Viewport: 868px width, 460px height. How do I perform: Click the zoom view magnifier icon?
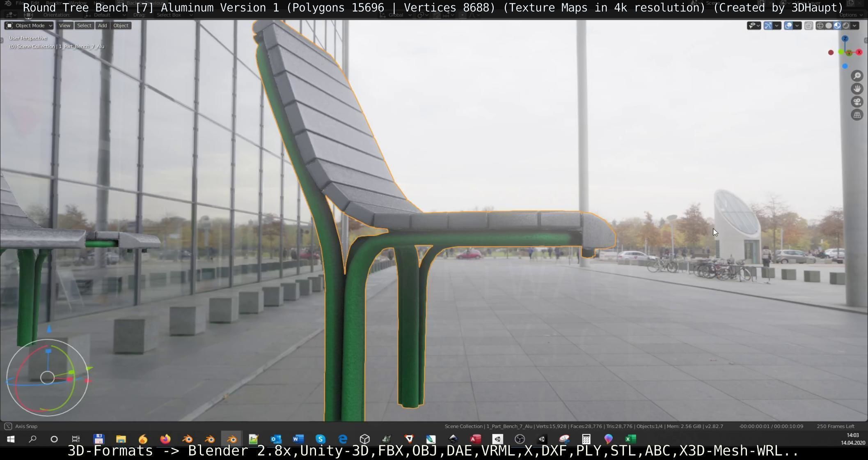click(x=857, y=76)
